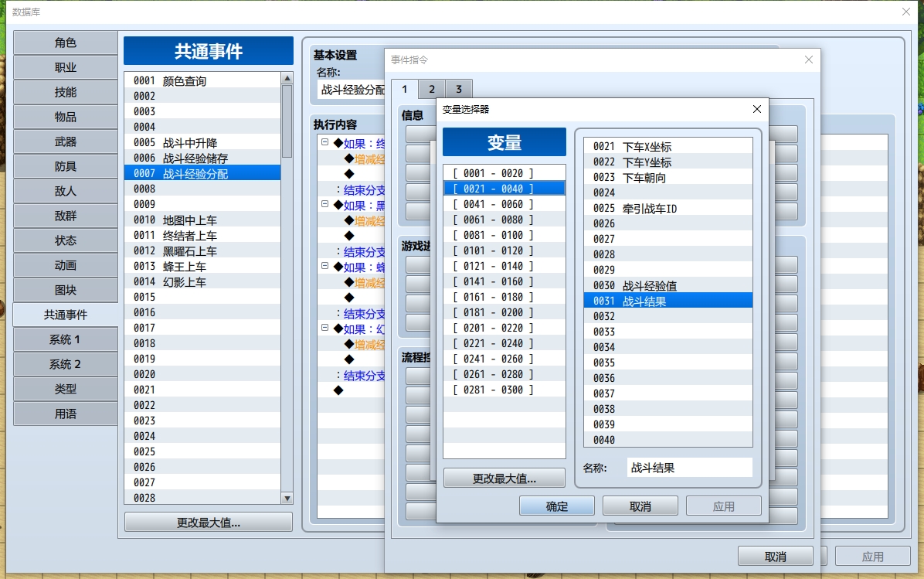Open the 状态 database tab
This screenshot has height=579, width=924.
tap(66, 240)
